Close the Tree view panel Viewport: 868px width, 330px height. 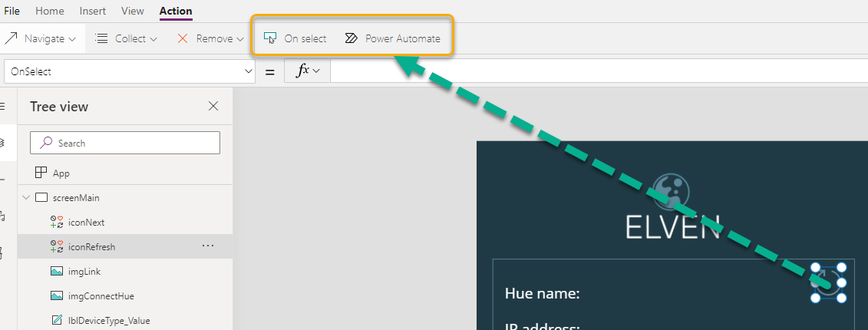pos(213,107)
